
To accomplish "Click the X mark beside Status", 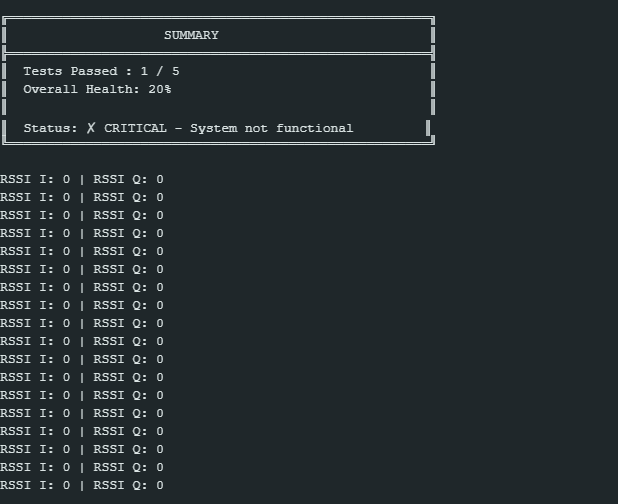I will click(91, 128).
